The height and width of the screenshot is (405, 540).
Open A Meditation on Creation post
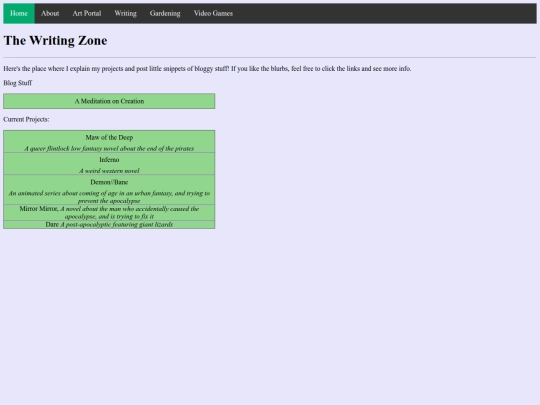(109, 101)
